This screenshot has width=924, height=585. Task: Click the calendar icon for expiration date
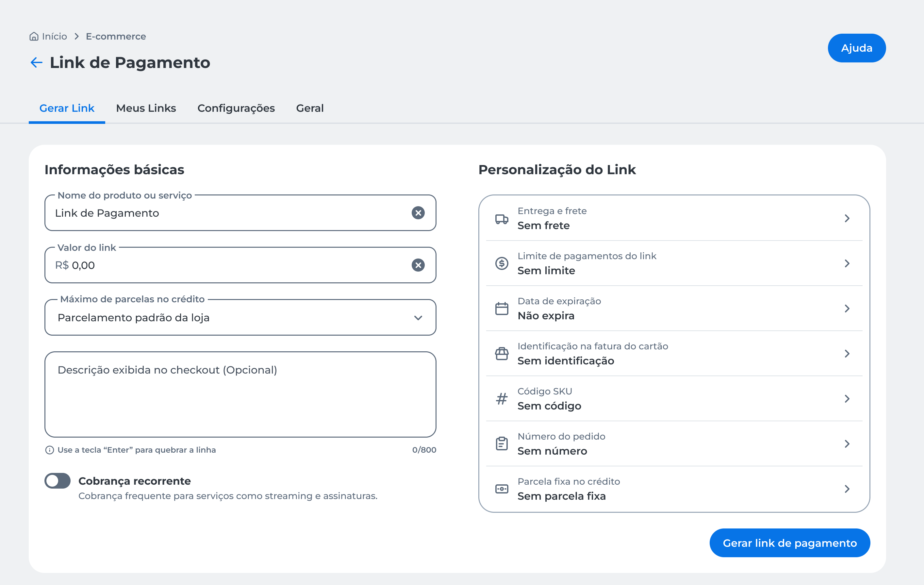coord(502,308)
